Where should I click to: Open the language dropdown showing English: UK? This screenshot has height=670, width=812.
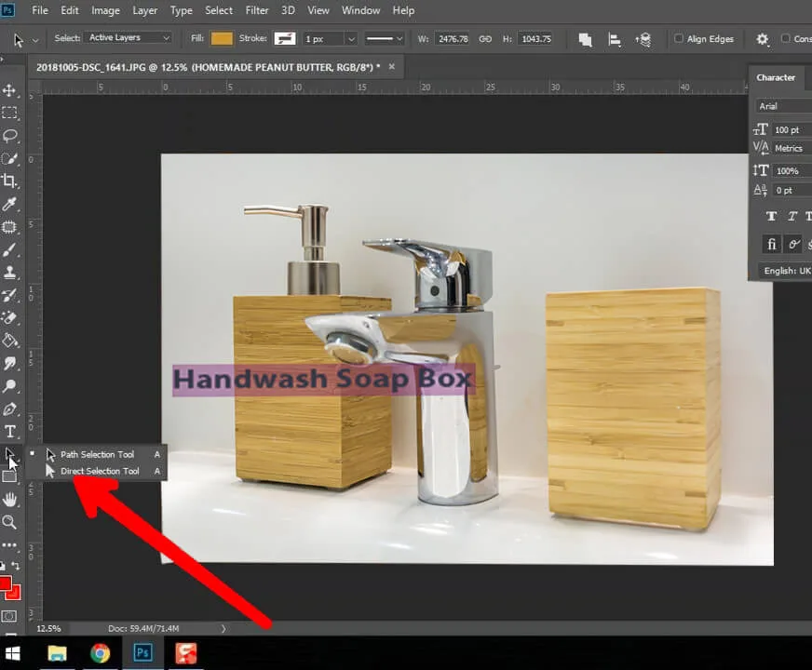785,270
